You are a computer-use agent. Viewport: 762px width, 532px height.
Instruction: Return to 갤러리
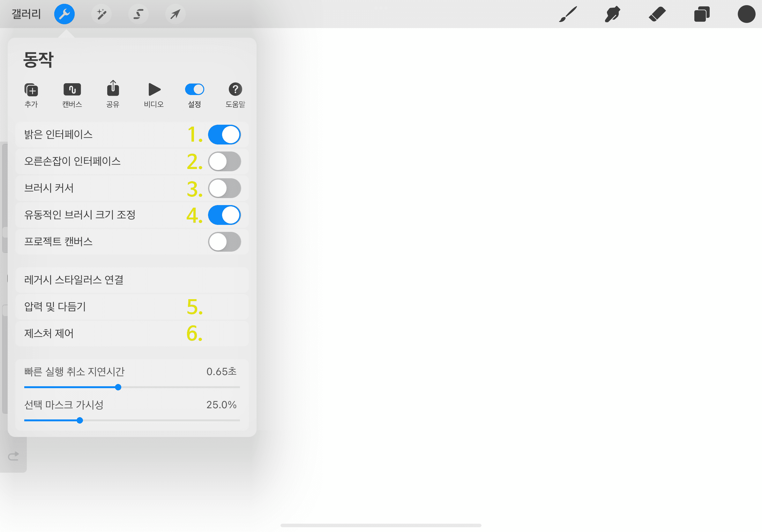pyautogui.click(x=26, y=14)
